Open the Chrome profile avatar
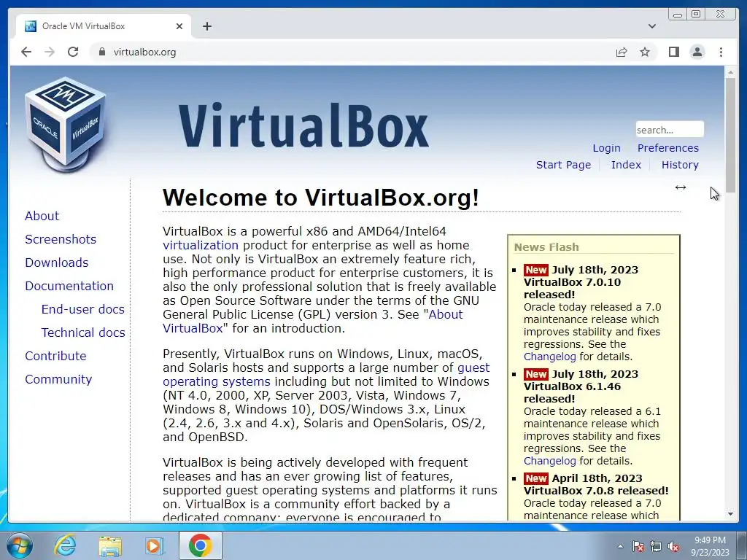 697,52
